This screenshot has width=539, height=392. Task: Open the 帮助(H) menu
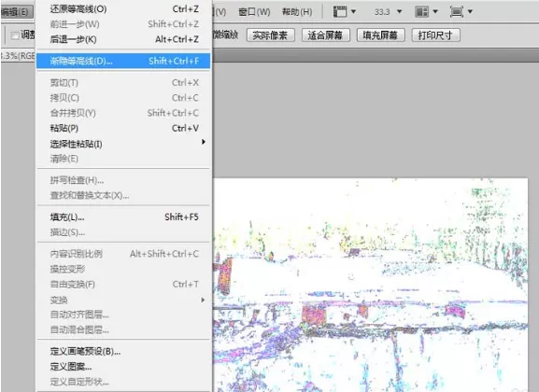point(297,12)
